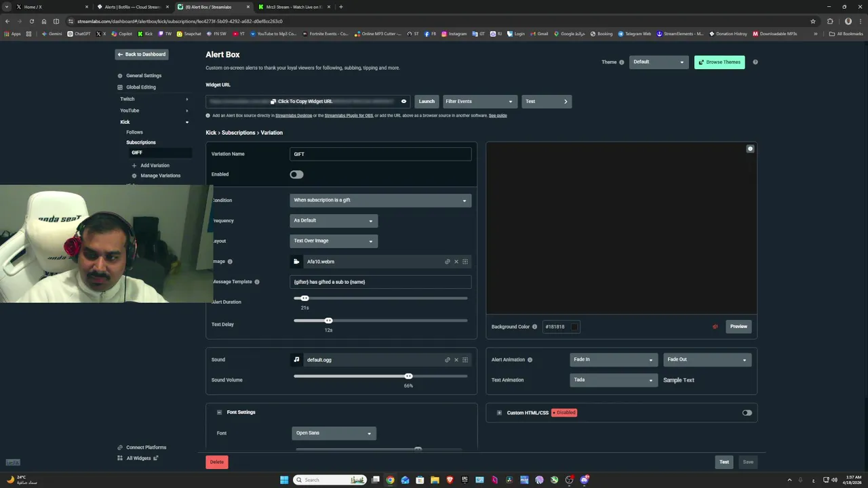Click the General Settings sidebar icon
The height and width of the screenshot is (488, 868).
tap(120, 76)
